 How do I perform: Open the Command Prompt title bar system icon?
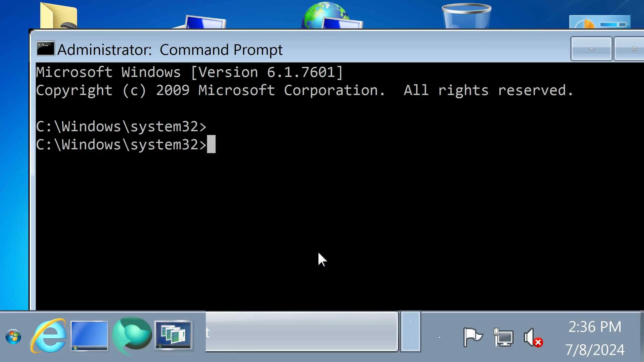45,48
